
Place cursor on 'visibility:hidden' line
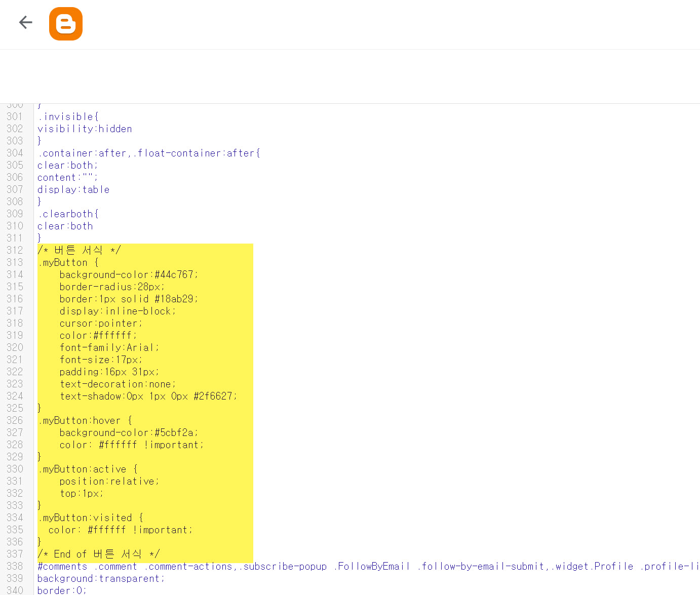tap(85, 129)
